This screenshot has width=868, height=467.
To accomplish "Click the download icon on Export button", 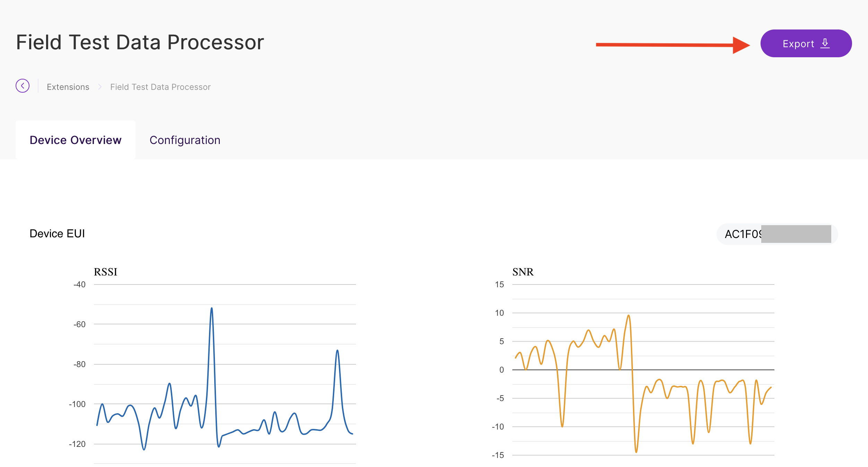I will point(825,44).
